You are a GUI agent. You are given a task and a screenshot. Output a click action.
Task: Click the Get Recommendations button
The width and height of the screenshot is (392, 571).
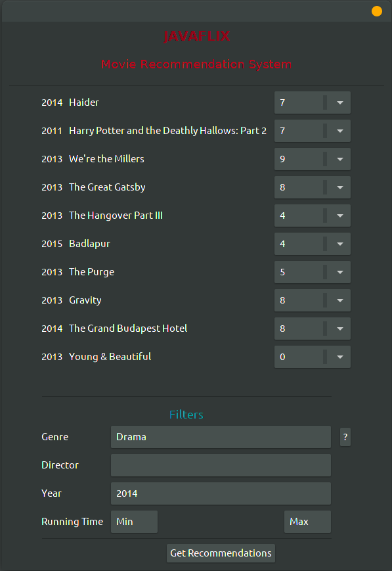point(221,553)
